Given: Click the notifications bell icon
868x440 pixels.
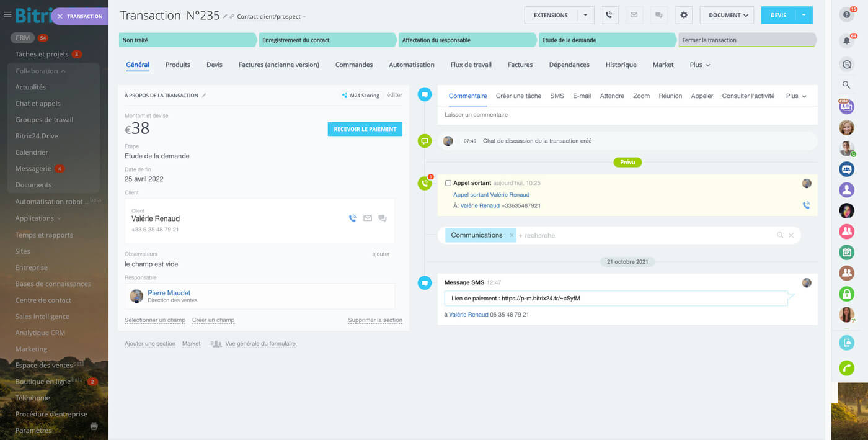Looking at the screenshot, I should pyautogui.click(x=846, y=40).
